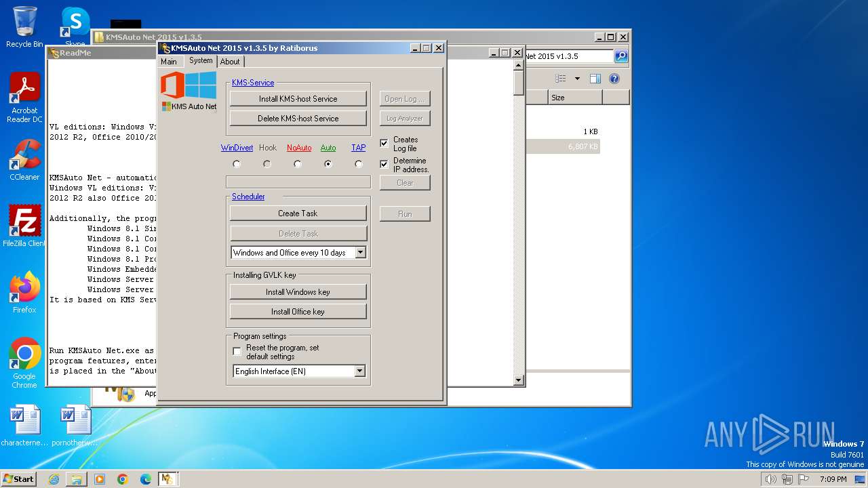Launch Chrome from the taskbar

point(123,479)
